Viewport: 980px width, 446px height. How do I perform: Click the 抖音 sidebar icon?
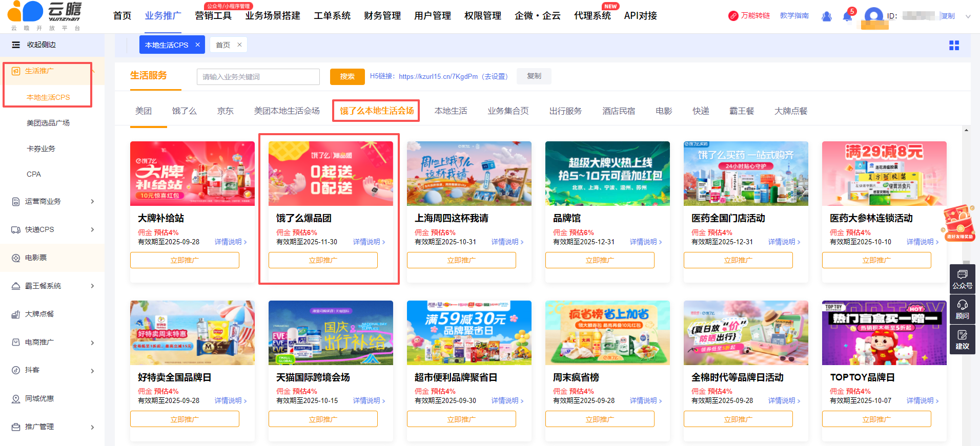tap(16, 370)
